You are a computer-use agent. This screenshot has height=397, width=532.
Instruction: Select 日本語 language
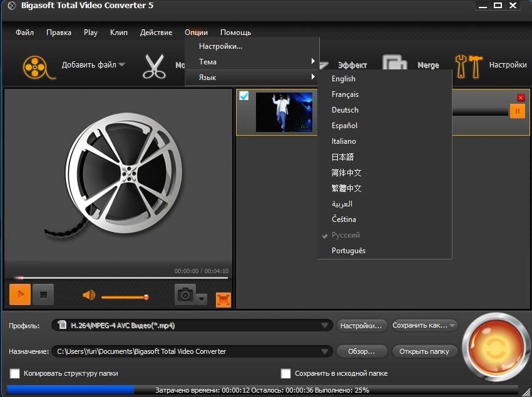384,157
